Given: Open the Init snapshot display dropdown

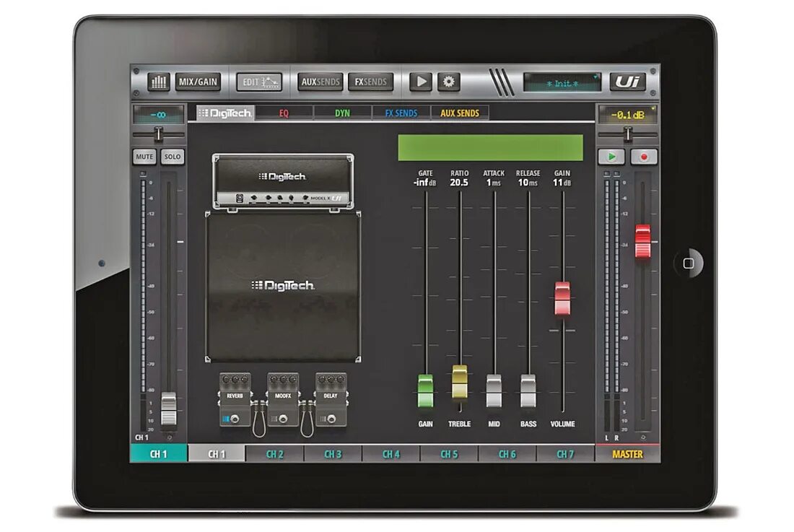Looking at the screenshot, I should pyautogui.click(x=562, y=83).
